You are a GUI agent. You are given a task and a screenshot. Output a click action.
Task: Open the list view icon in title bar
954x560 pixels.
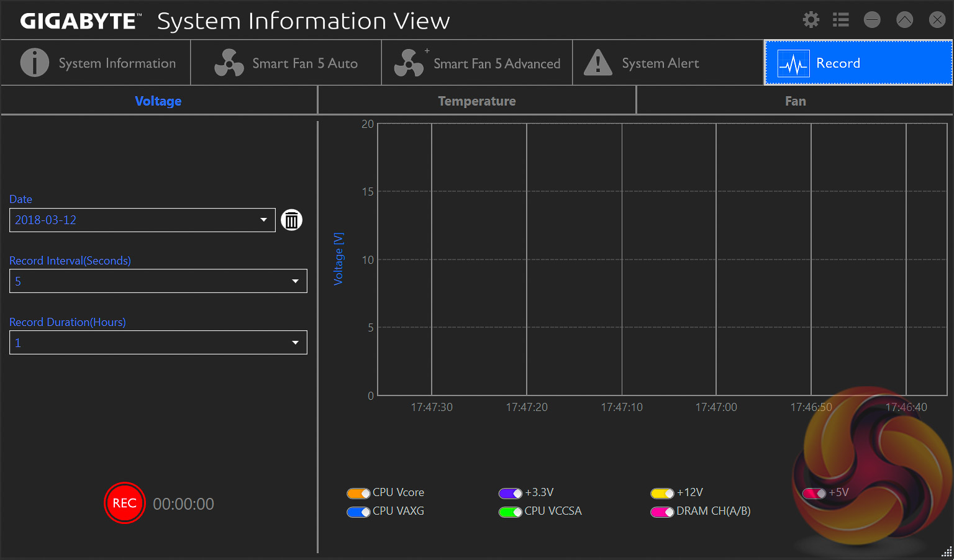coord(840,20)
